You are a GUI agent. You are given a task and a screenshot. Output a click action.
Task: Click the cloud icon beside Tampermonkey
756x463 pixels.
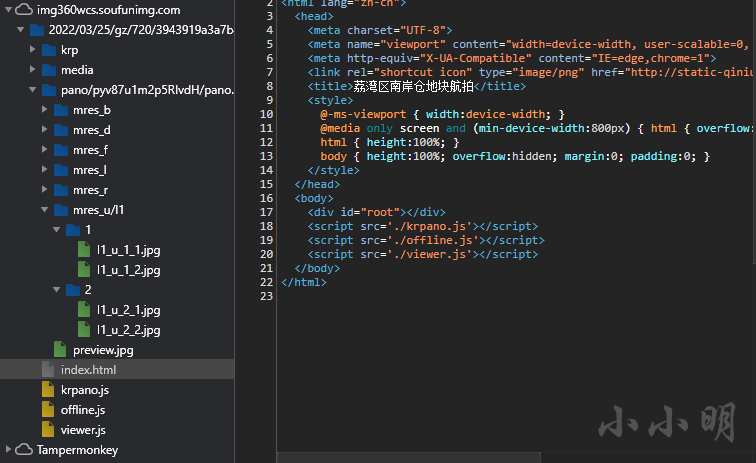pos(24,449)
